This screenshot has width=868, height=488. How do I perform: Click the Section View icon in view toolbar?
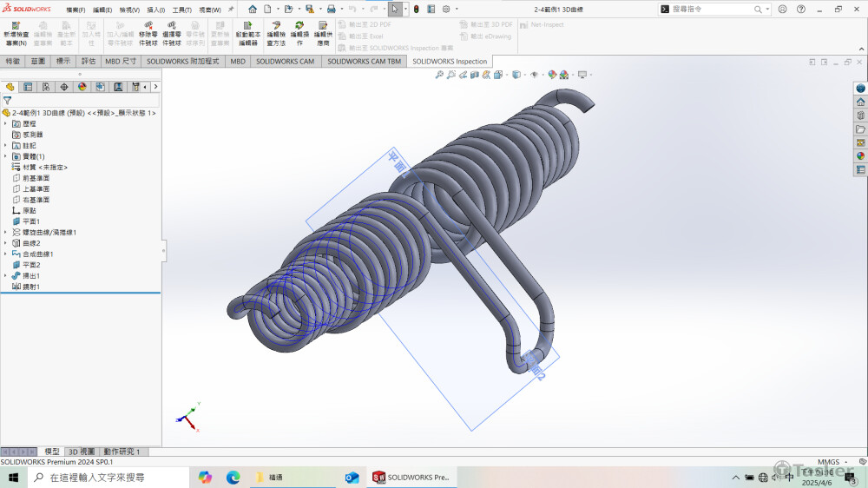coord(475,75)
